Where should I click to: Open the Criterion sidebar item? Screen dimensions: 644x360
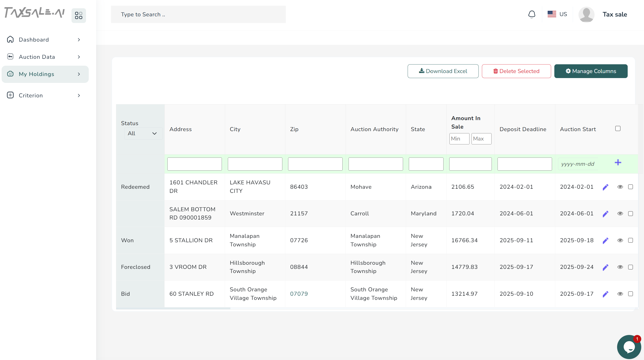[x=31, y=95]
